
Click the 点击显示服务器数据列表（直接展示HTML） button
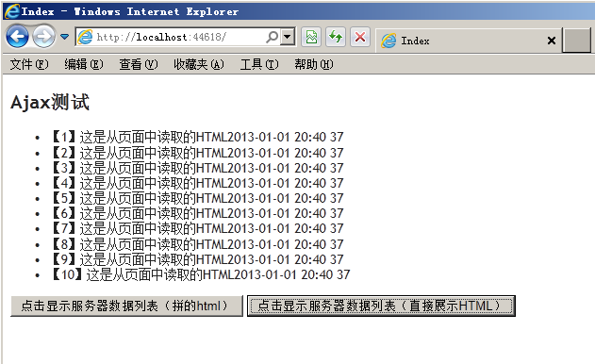pos(381,306)
